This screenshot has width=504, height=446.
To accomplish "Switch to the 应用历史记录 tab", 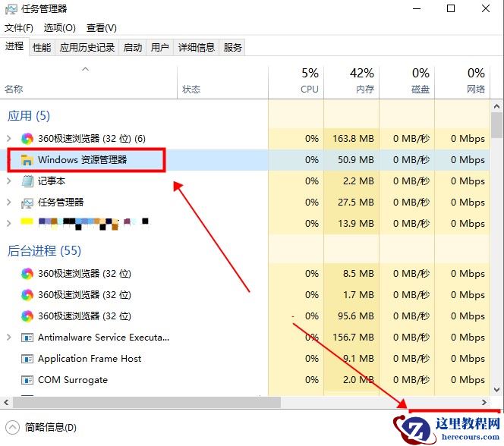I will [x=87, y=48].
